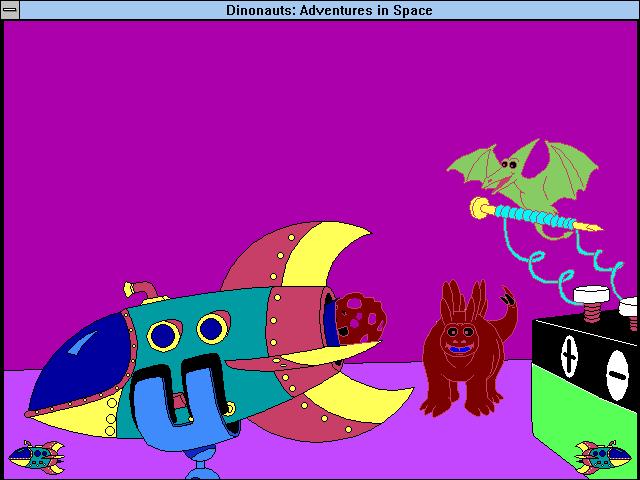640x480 pixels.
Task: Click the small rocket icon at bottom left
Action: [36, 457]
